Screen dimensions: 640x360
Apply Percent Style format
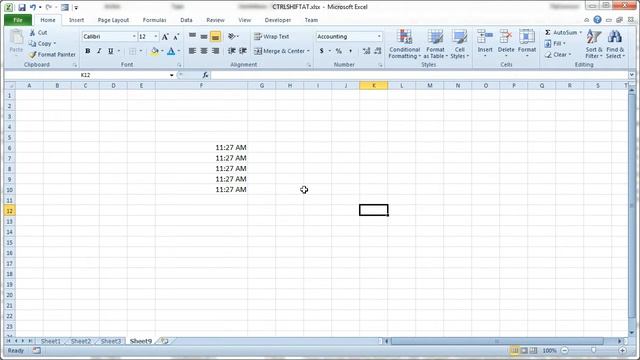pyautogui.click(x=338, y=51)
